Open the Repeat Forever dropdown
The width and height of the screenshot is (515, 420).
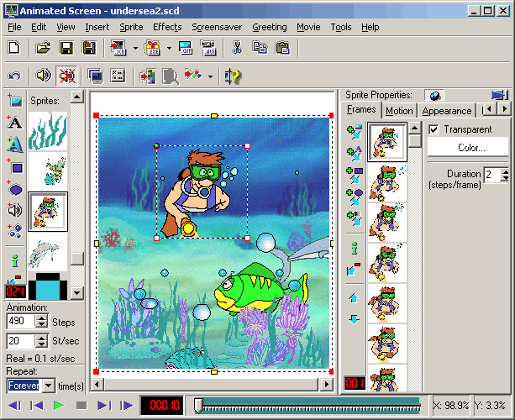point(49,386)
